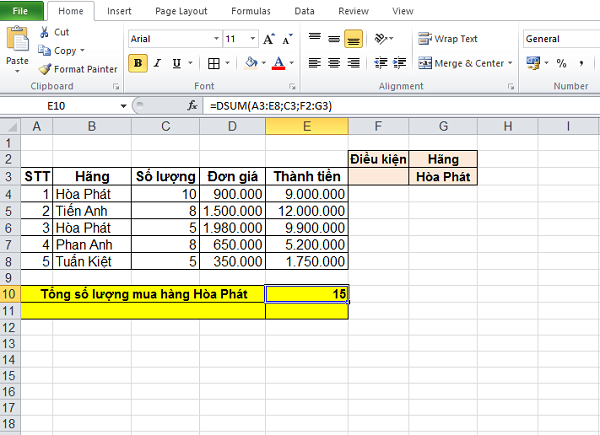600x435 pixels.
Task: Select cell E10 with value 15
Action: 307,294
